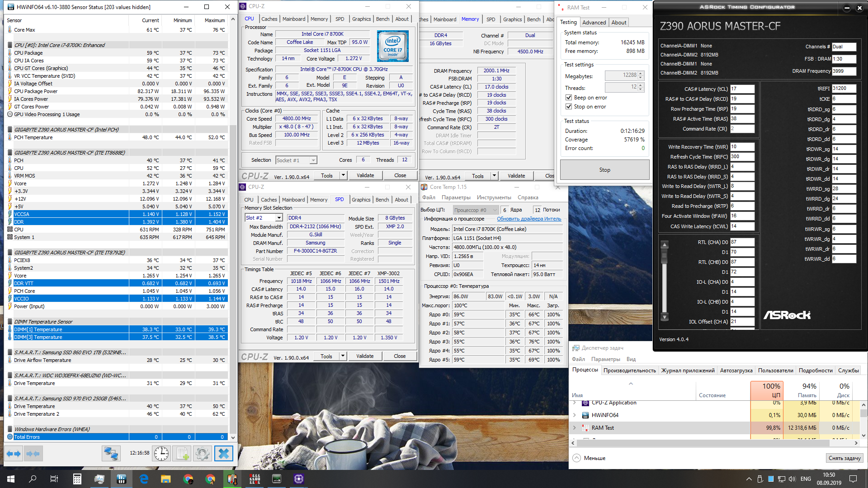Open HWiNFO sensor settings gear icon
The image size is (868, 488).
(x=203, y=453)
